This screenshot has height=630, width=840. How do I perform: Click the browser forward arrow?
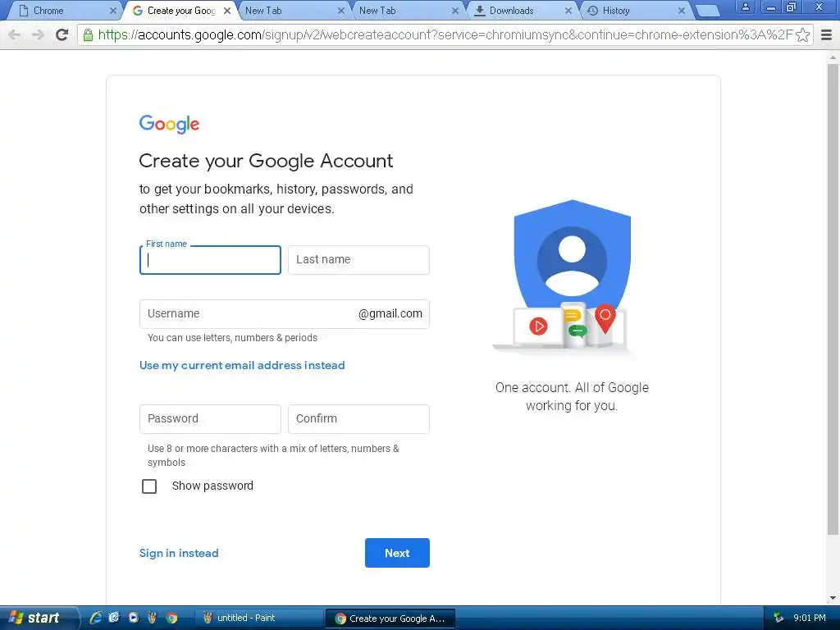38,34
